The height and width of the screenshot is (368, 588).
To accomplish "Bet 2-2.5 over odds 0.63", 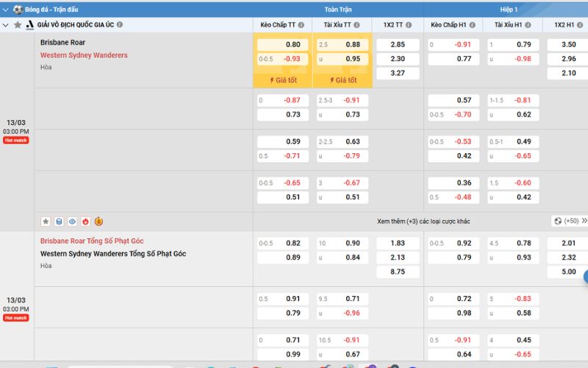I will click(x=343, y=141).
